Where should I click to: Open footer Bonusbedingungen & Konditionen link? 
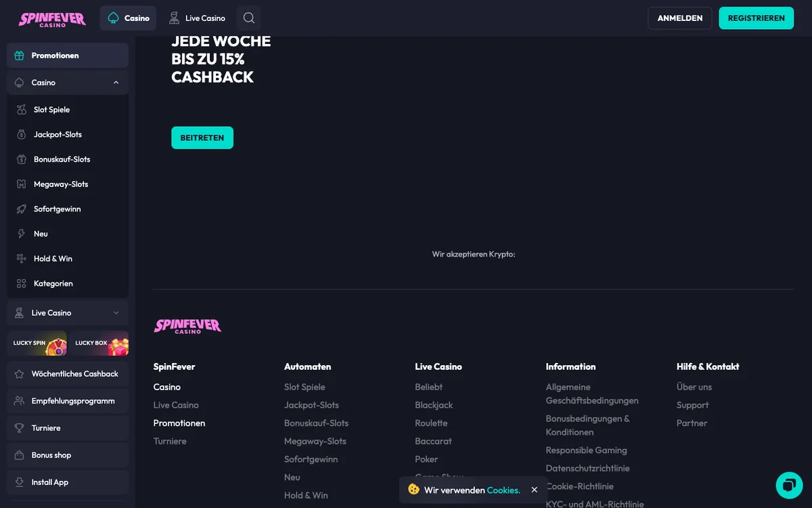click(x=588, y=425)
